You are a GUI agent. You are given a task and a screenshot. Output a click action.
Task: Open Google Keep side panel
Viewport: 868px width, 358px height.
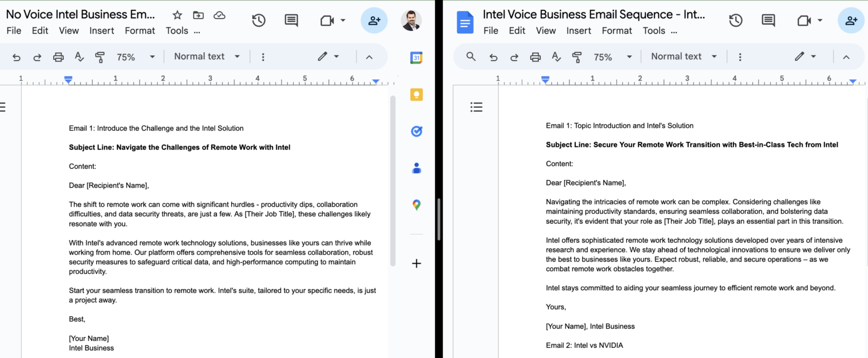point(416,94)
